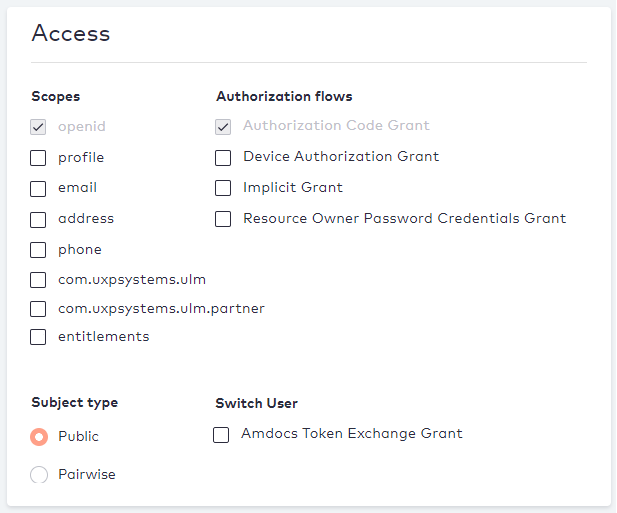Click the 'Switch User' heading
Screen dimensions: 617x513
coord(257,404)
